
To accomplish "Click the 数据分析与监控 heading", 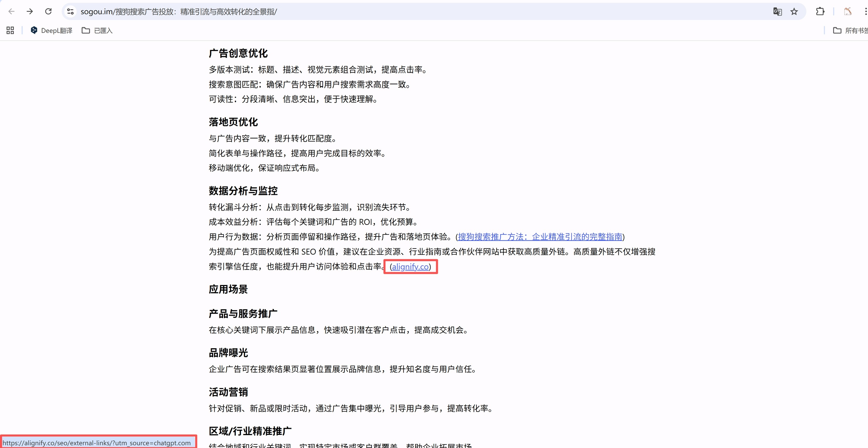I will 243,191.
